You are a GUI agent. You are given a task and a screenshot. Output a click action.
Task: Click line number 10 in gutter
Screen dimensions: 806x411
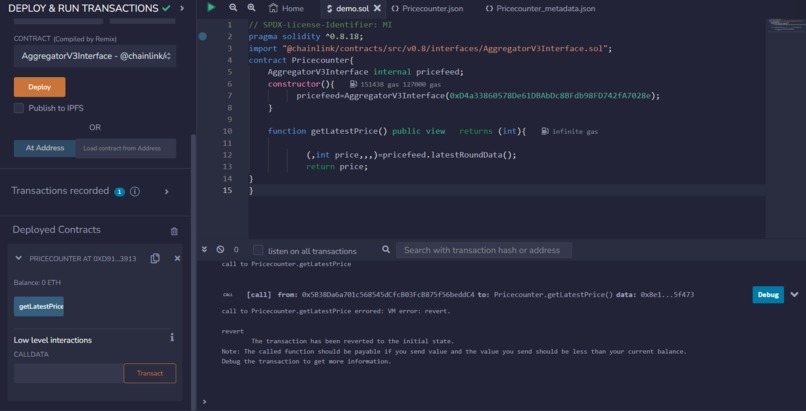227,131
